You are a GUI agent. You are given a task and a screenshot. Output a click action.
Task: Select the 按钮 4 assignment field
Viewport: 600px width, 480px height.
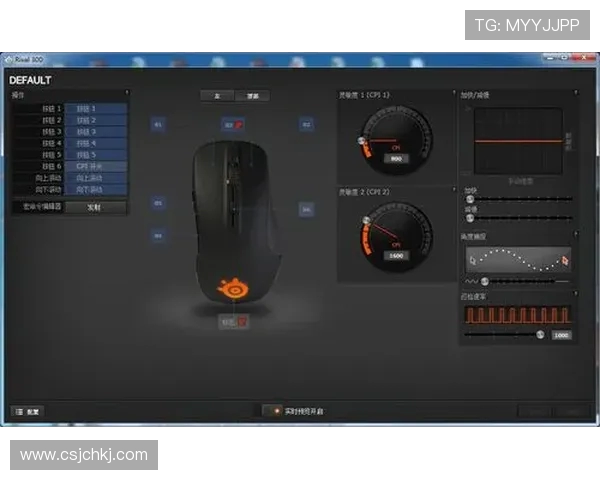point(96,143)
